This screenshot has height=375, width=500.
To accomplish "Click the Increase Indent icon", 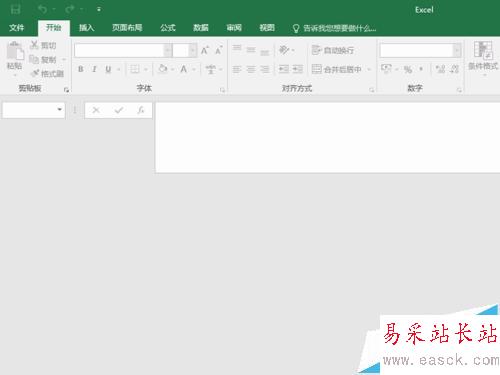I will 298,69.
